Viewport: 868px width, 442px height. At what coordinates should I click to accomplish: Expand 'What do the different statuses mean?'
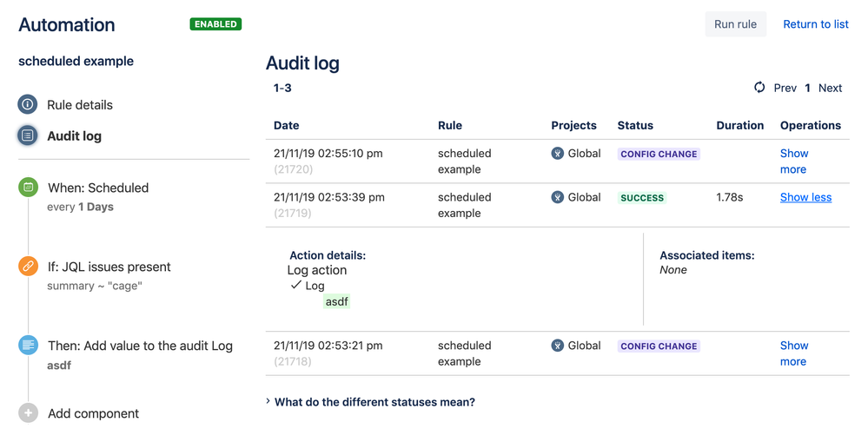click(374, 402)
